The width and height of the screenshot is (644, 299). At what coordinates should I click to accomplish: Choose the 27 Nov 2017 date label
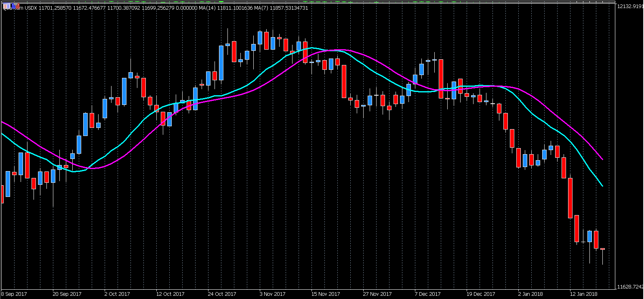(377, 294)
